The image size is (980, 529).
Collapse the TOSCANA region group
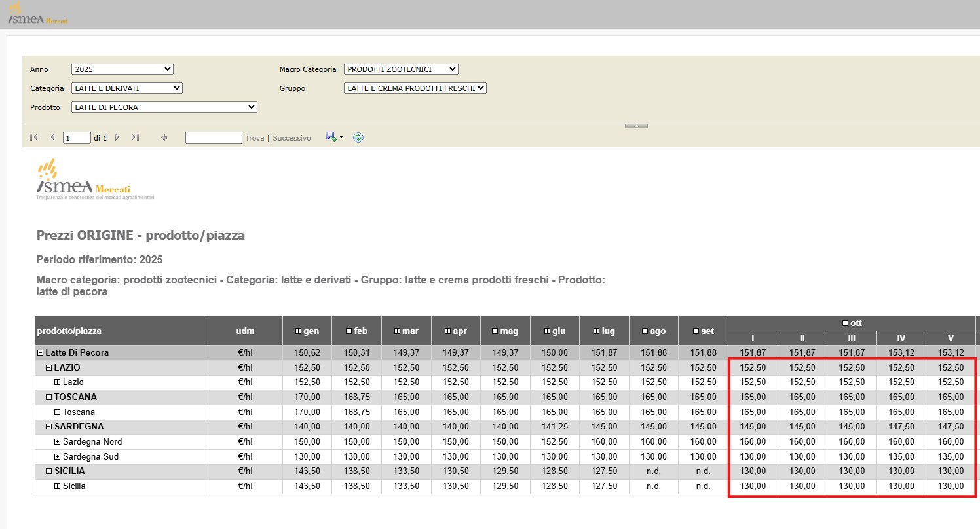(x=49, y=397)
